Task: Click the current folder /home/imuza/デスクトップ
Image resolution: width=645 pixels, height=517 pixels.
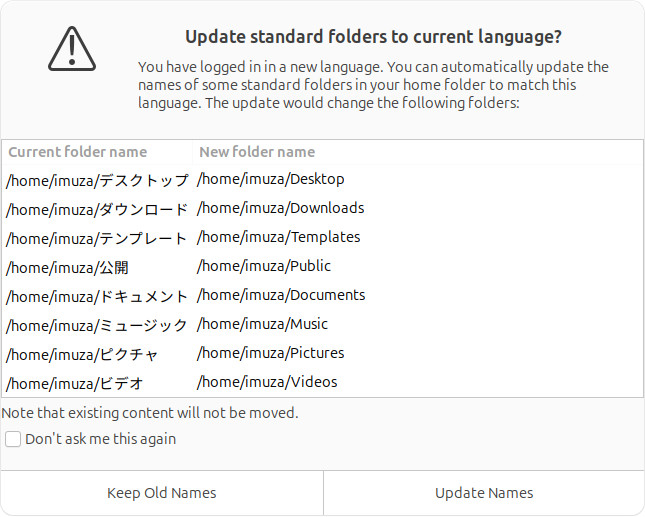Action: tap(97, 181)
